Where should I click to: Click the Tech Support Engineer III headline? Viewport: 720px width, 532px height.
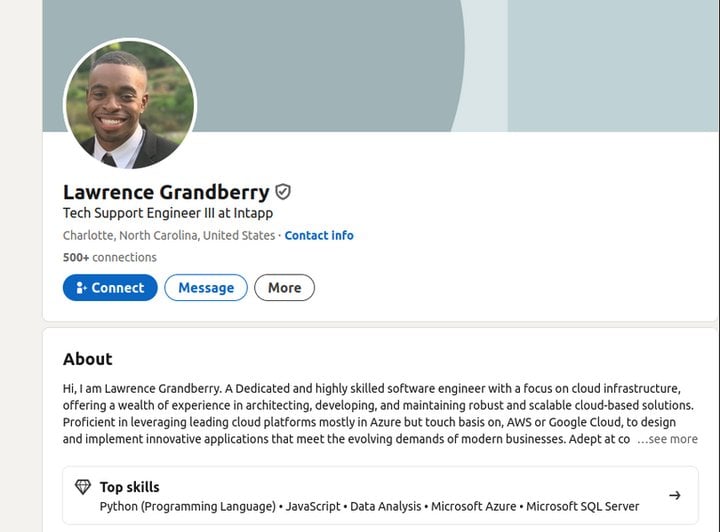click(168, 213)
